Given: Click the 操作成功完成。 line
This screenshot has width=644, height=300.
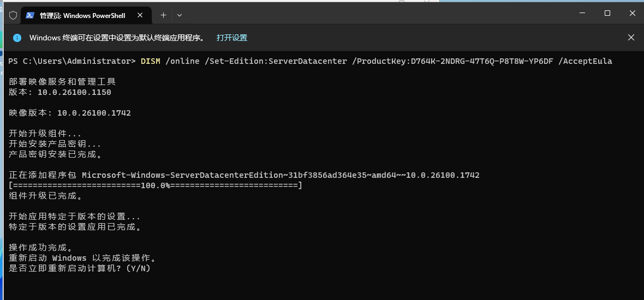Looking at the screenshot, I should pyautogui.click(x=40, y=248).
